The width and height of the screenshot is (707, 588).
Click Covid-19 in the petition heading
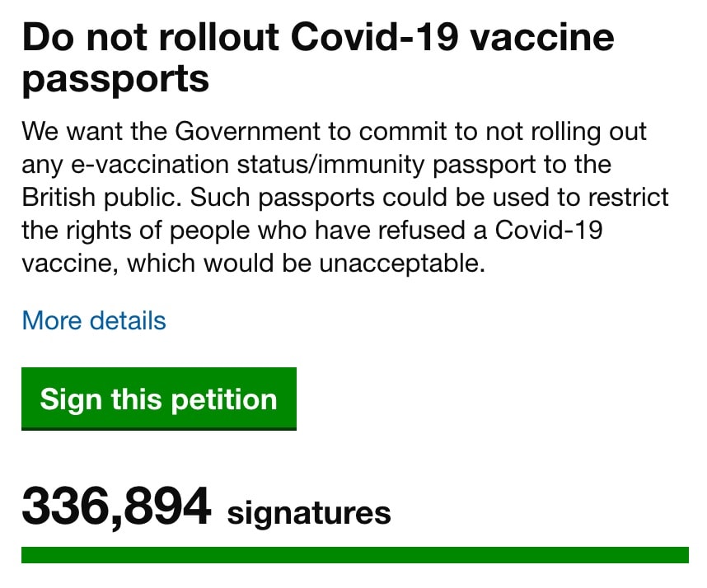(x=374, y=37)
